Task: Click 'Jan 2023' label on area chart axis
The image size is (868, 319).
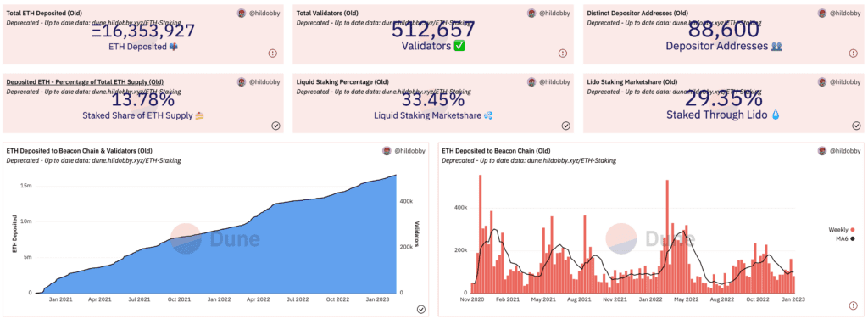Action: (x=377, y=300)
